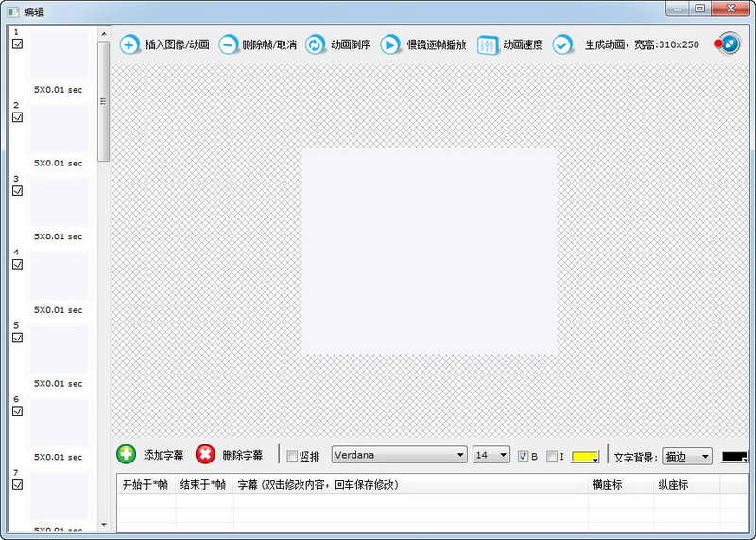Open the font size 14 dropdown
The height and width of the screenshot is (540, 756).
click(x=490, y=455)
